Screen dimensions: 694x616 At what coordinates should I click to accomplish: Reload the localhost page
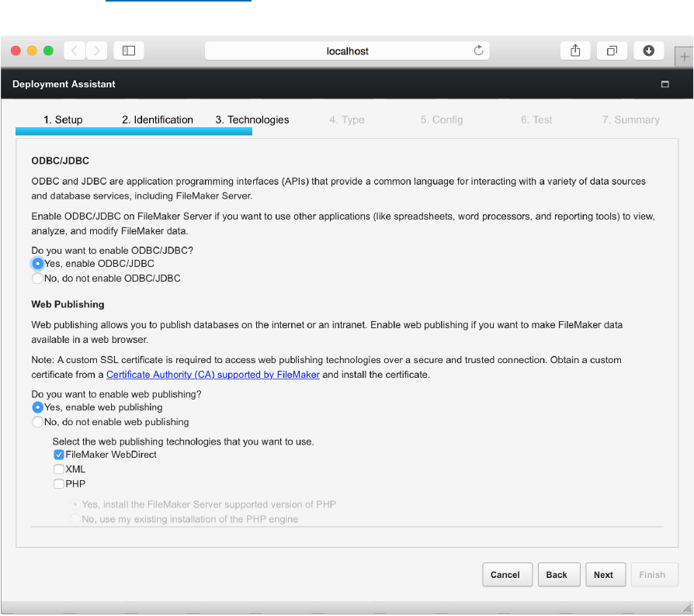pyautogui.click(x=478, y=50)
